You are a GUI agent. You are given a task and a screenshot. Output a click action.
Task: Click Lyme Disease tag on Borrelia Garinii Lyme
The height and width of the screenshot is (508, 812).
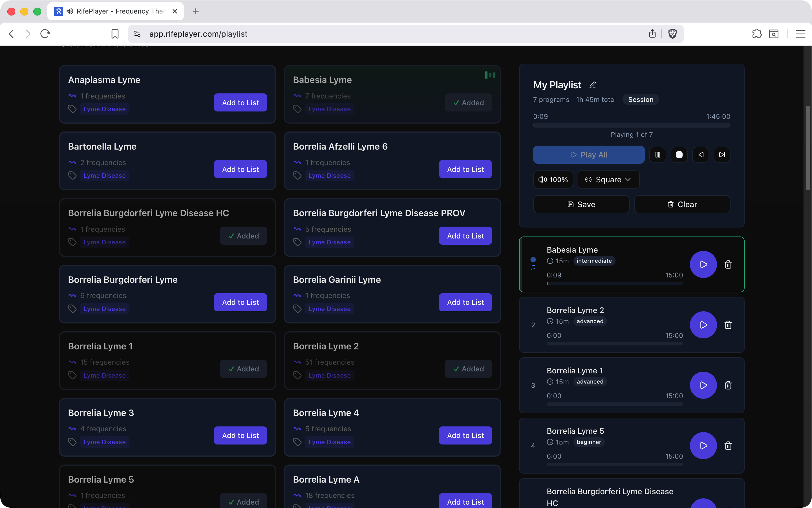pyautogui.click(x=330, y=308)
